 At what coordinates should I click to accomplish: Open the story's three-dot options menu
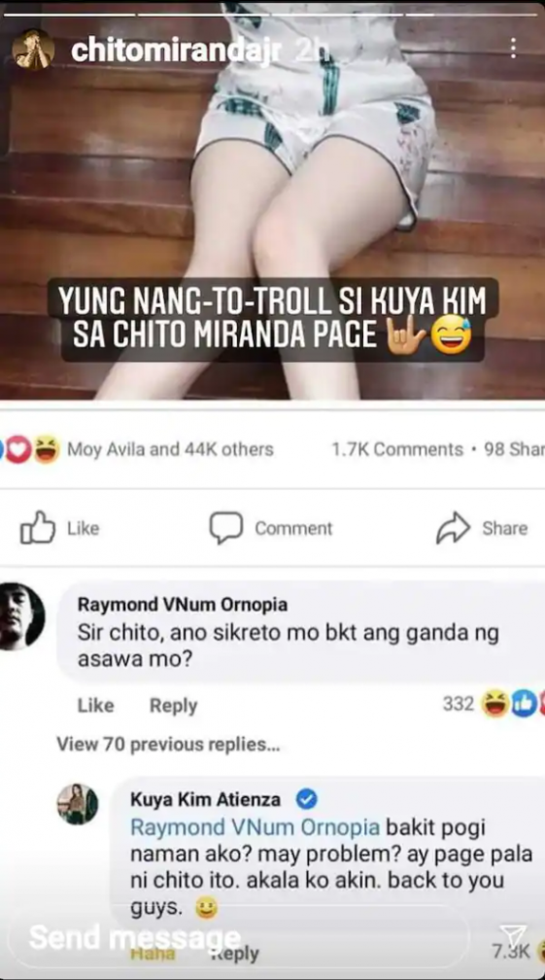coord(513,49)
